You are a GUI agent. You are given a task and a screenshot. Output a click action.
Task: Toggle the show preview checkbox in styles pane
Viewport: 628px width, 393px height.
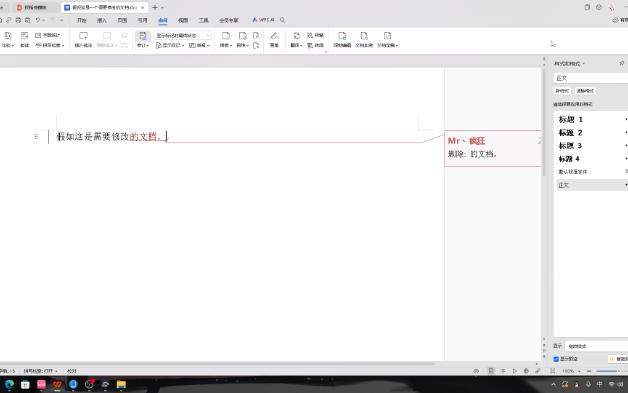click(x=556, y=359)
